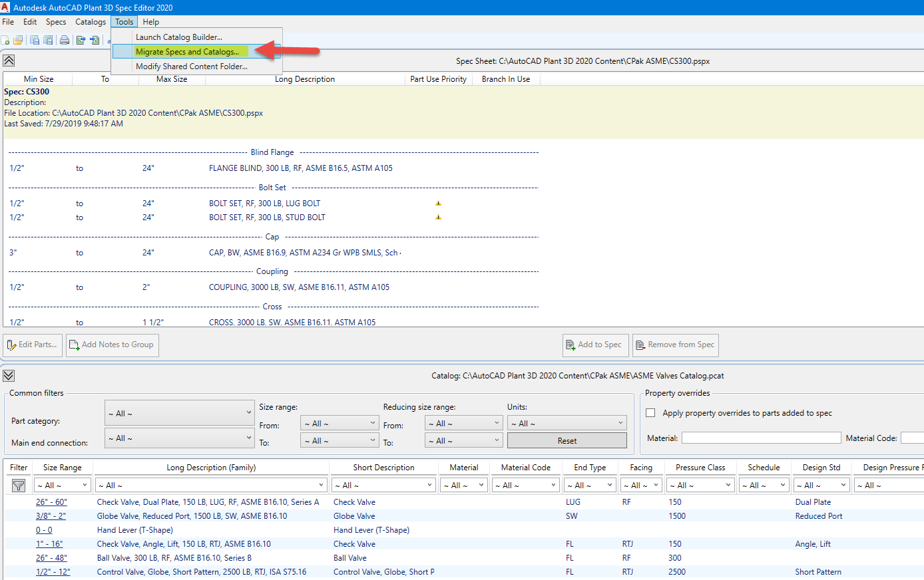
Task: Click the warning icon on LUG BOLT row
Action: tap(438, 204)
